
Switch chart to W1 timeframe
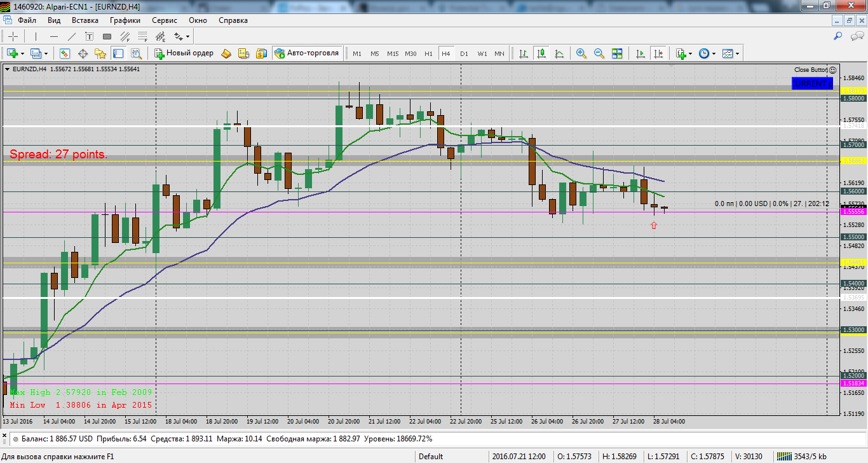coord(482,53)
